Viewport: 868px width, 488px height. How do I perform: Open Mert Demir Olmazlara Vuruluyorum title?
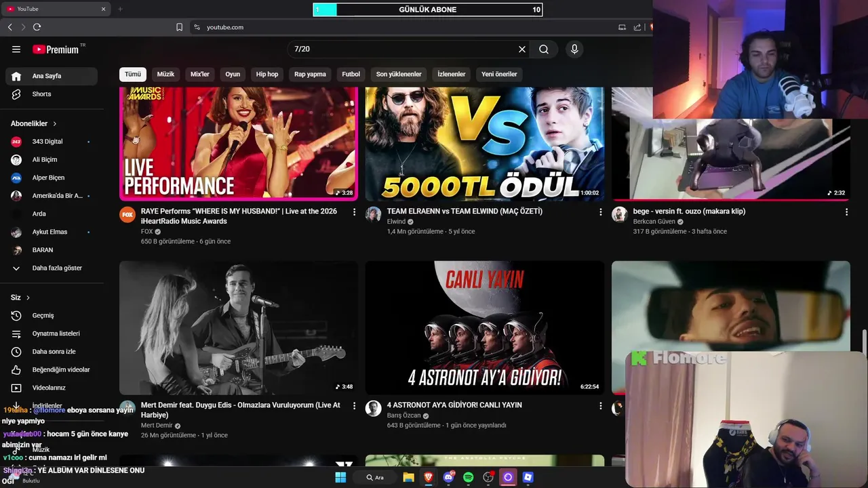point(241,410)
